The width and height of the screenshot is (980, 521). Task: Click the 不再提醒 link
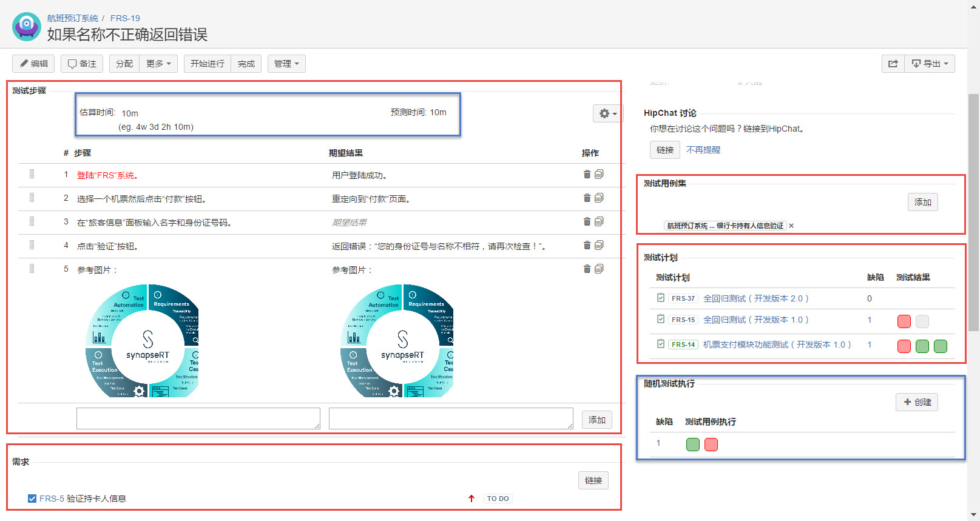click(x=703, y=150)
